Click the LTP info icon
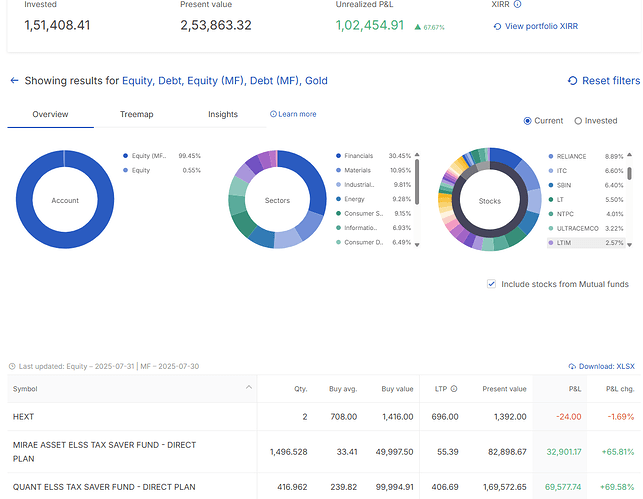The height and width of the screenshot is (499, 643). [454, 389]
